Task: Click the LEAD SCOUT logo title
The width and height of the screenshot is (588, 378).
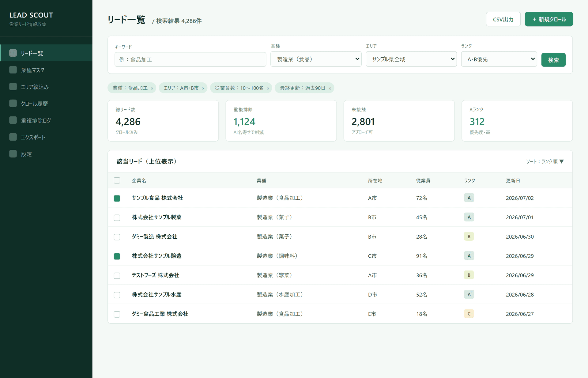Action: pos(31,15)
